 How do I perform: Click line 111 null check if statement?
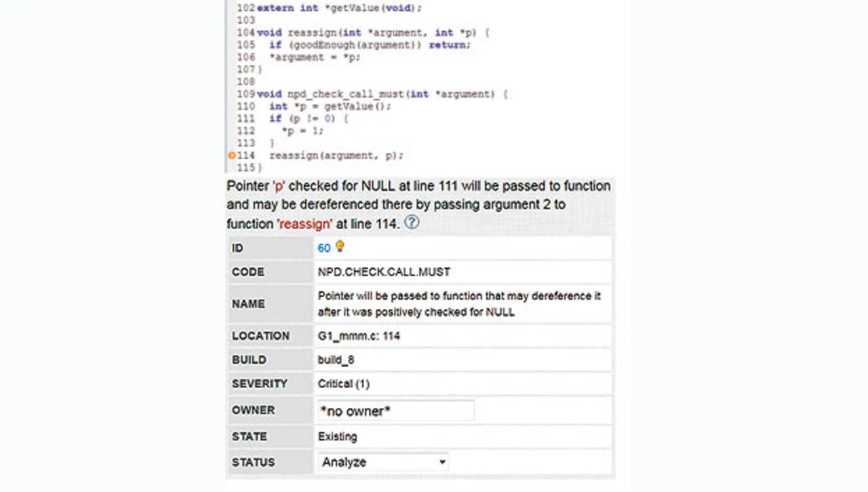coord(309,119)
